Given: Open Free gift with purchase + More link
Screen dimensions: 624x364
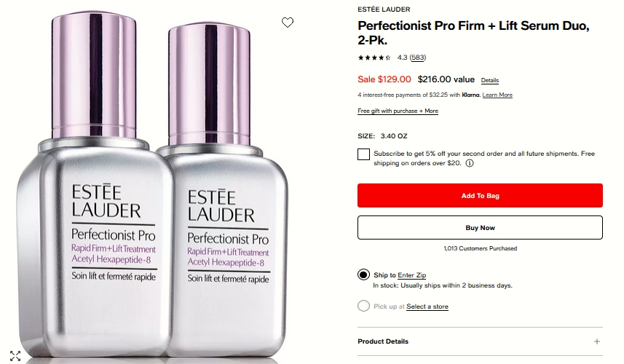Looking at the screenshot, I should tap(398, 111).
